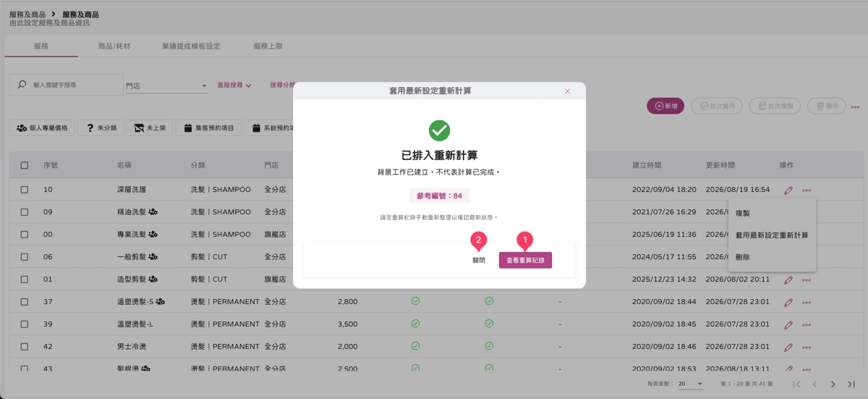This screenshot has width=868, height=399.
Task: Click group icon next to 精油洗髮
Action: [x=153, y=212]
